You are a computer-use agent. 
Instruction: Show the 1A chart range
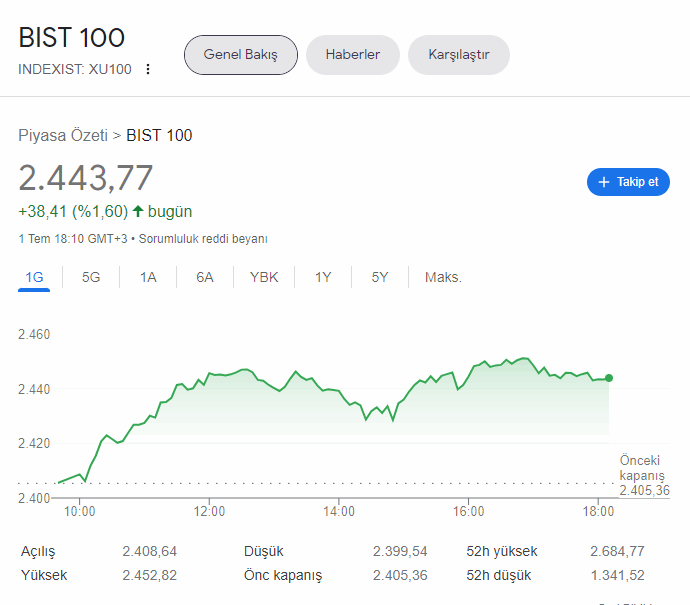click(x=148, y=277)
